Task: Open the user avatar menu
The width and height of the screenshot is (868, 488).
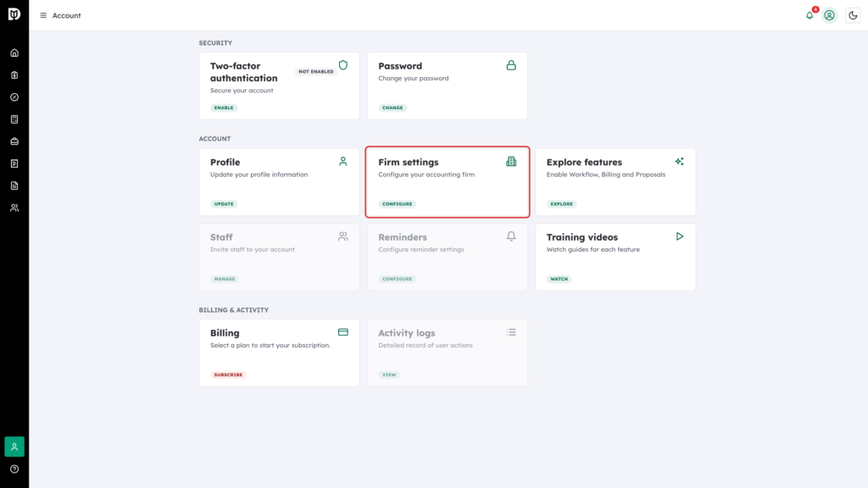Action: click(829, 15)
